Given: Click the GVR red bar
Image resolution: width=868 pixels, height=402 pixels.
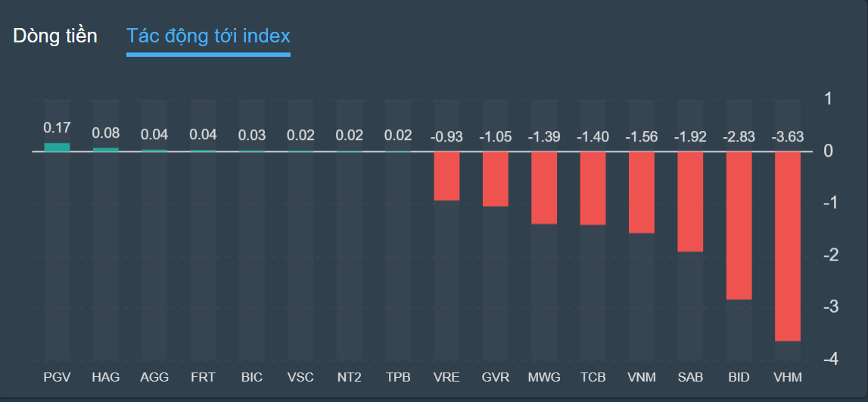Looking at the screenshot, I should pyautogui.click(x=496, y=179).
